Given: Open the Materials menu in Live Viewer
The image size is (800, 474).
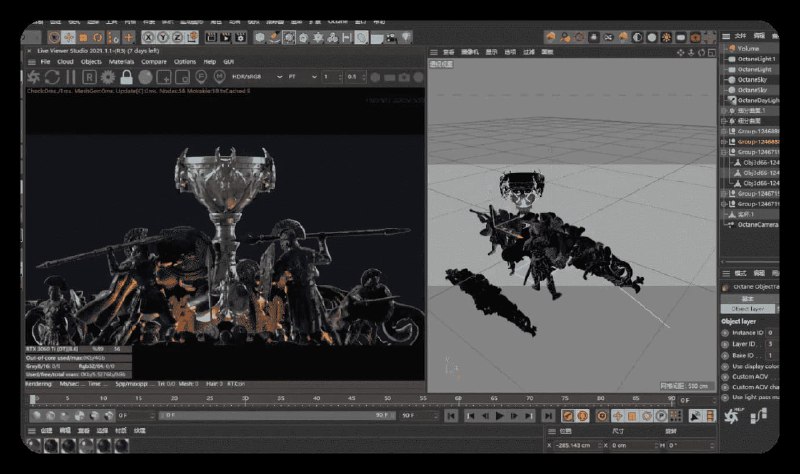Looking at the screenshot, I should pyautogui.click(x=121, y=61).
